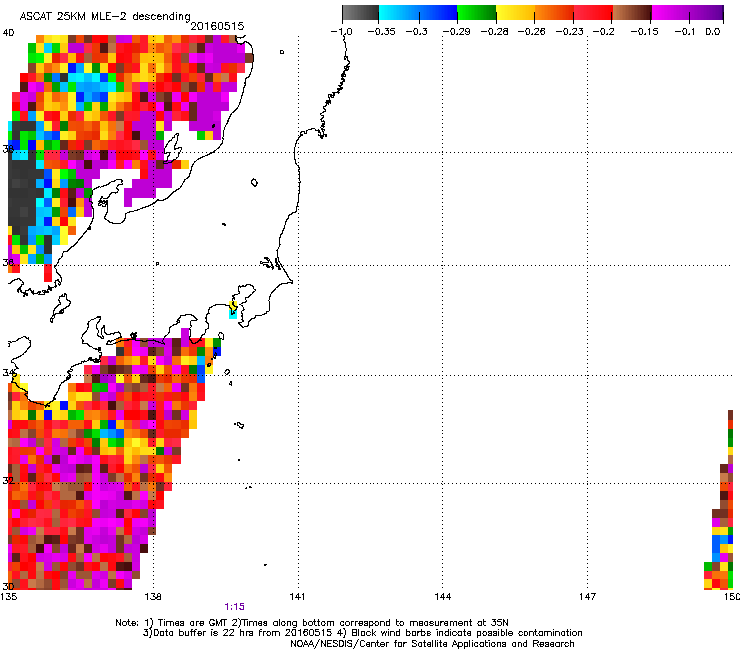Click the colorbar value -0.35
The width and height of the screenshot is (740, 650).
381,32
